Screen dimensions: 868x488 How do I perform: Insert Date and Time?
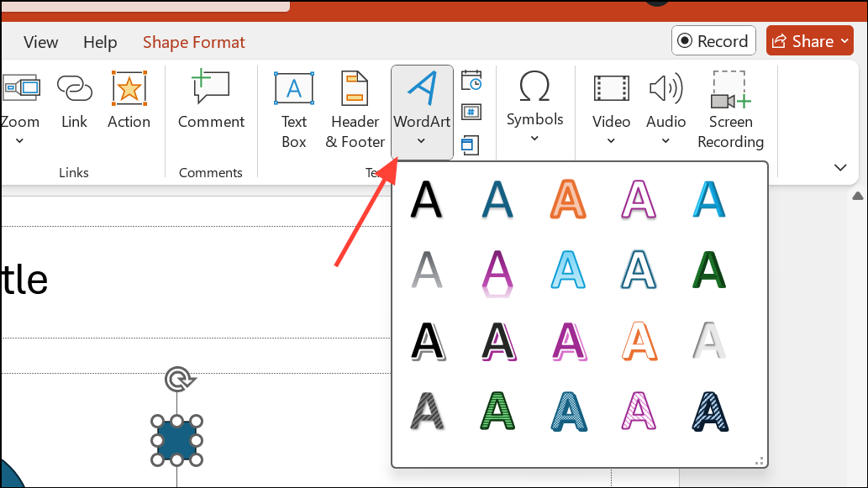click(x=471, y=80)
